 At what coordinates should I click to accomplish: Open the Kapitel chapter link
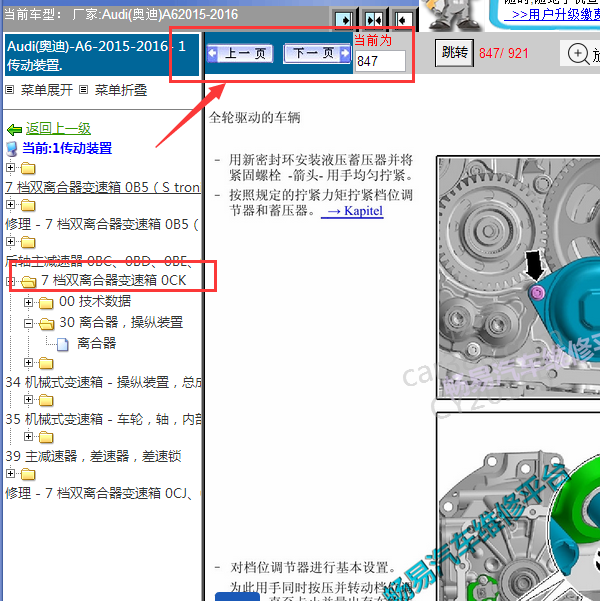coord(352,211)
